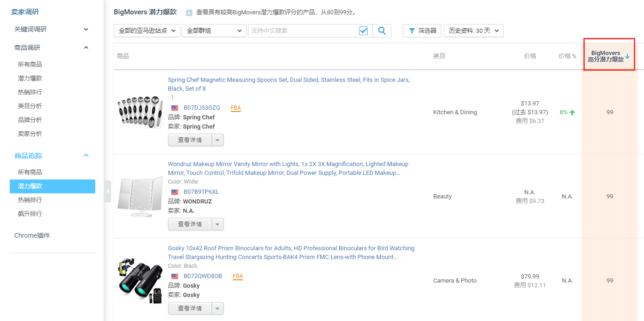
Task: Click 查看详情 button for Gosky binoculars
Action: 190,309
